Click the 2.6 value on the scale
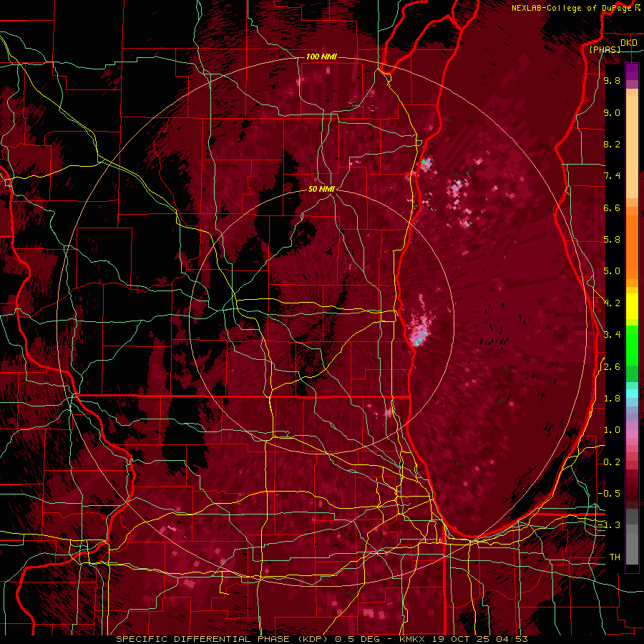 tap(612, 367)
